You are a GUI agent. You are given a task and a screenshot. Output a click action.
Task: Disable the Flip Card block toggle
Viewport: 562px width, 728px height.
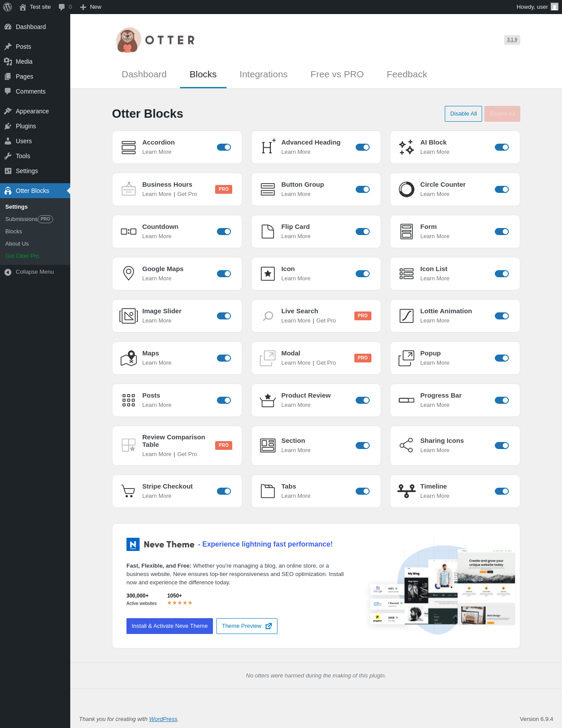[363, 232]
